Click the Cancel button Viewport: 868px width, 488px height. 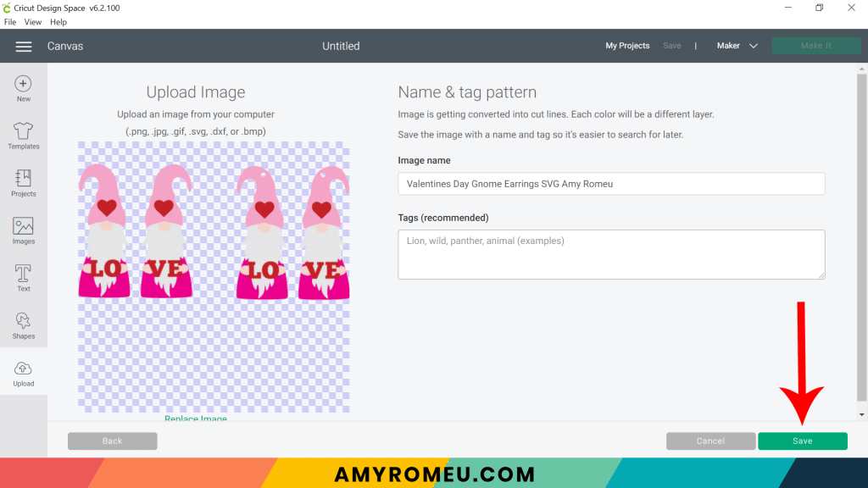(710, 441)
